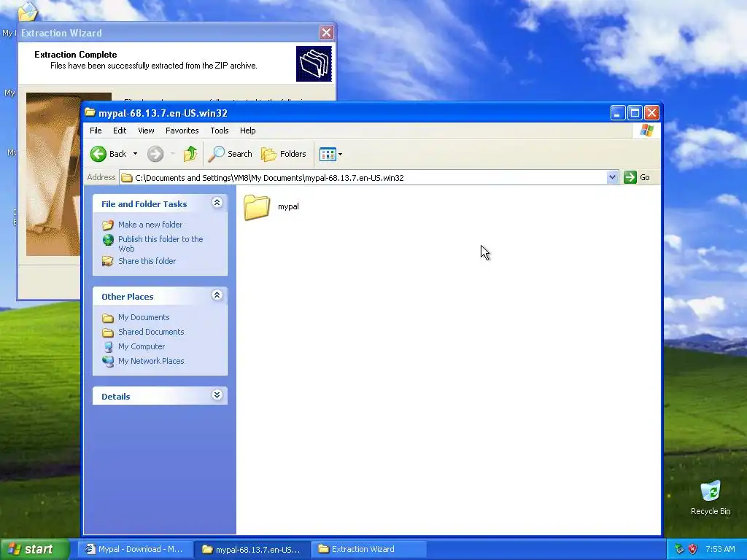Go to My Computer in Other Places
The image size is (747, 560).
coord(142,346)
